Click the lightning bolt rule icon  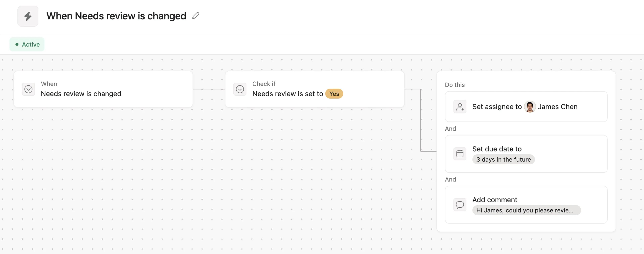tap(28, 16)
